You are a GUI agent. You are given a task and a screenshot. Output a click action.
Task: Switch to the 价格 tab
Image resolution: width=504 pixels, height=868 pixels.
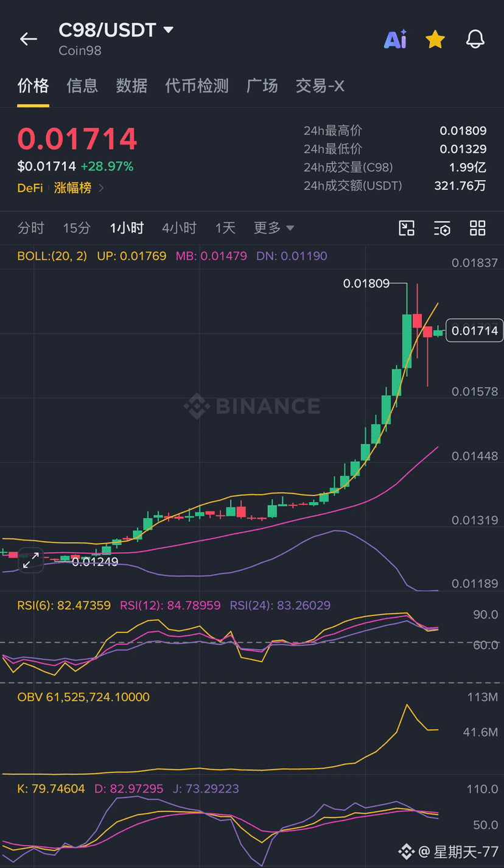click(33, 86)
